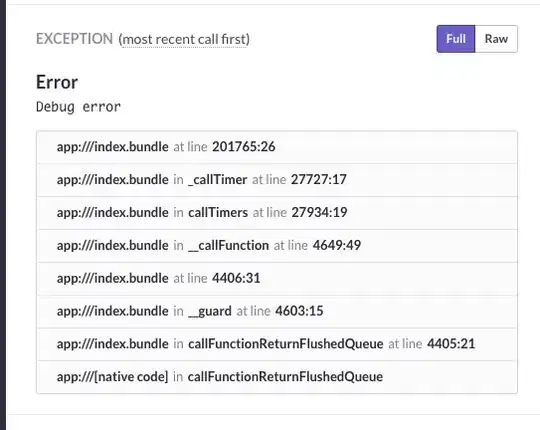Image resolution: width=540 pixels, height=430 pixels.
Task: Expand the native code stack frame
Action: coord(277,377)
